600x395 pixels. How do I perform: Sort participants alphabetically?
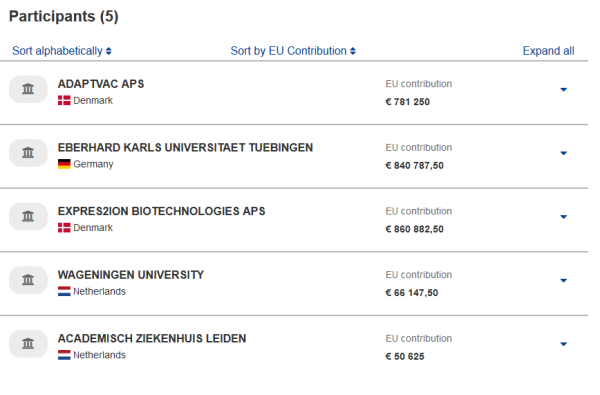click(x=62, y=51)
